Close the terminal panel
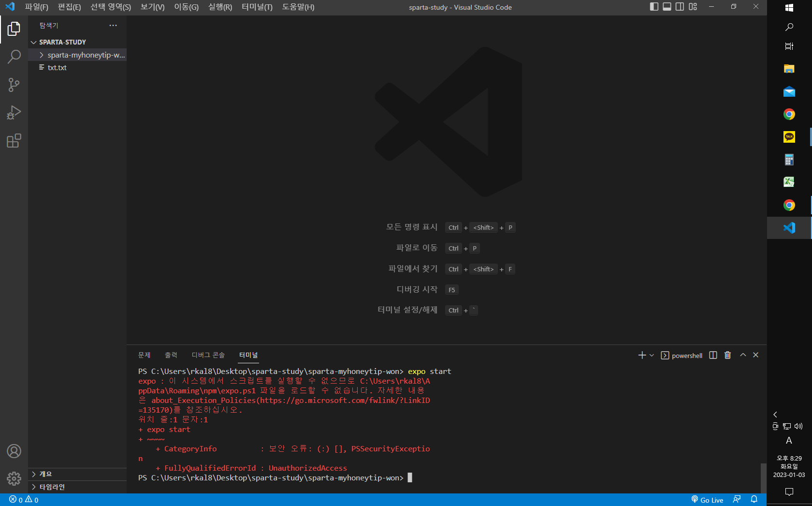The width and height of the screenshot is (812, 506). (x=756, y=355)
